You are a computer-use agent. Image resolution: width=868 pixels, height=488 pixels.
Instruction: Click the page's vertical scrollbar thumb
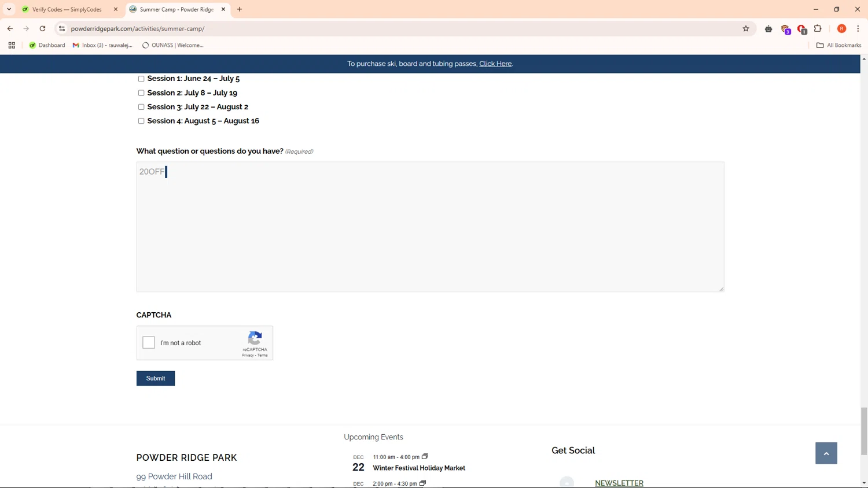point(864,431)
